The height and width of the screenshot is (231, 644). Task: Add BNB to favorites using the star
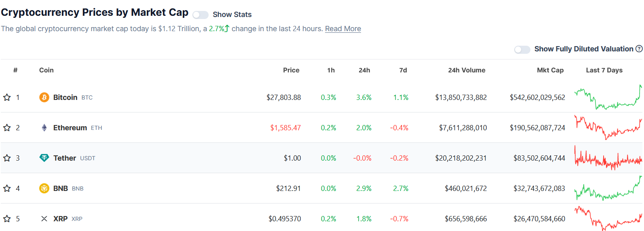[7, 189]
